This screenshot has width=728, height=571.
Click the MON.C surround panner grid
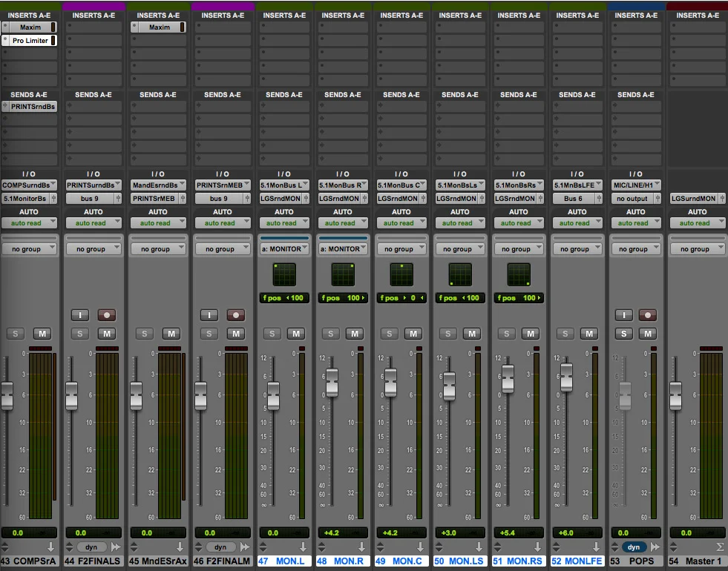tap(401, 274)
